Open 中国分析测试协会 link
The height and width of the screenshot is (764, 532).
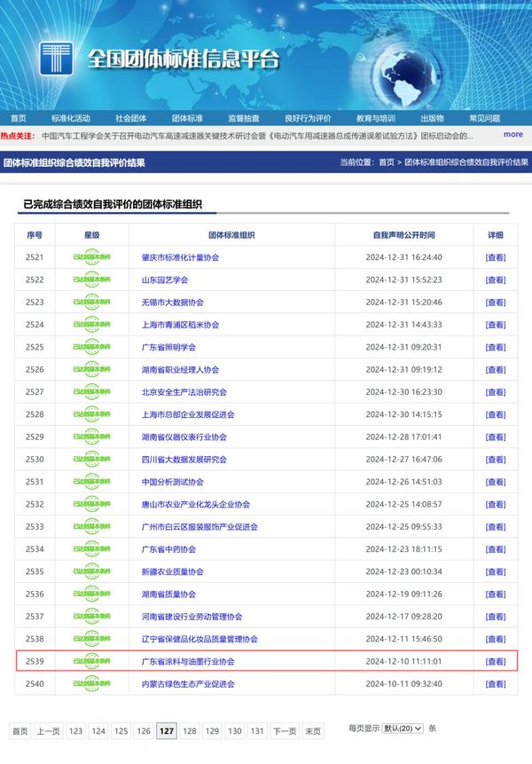[172, 482]
